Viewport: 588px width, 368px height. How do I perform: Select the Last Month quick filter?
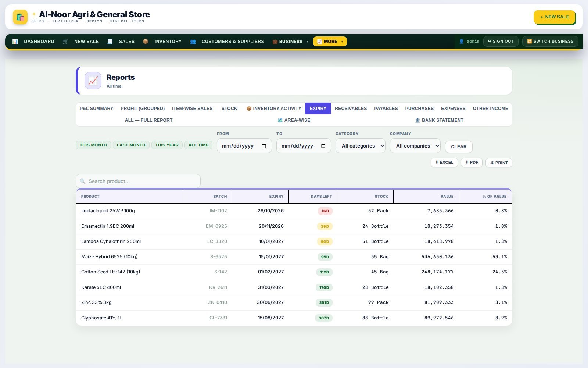tap(131, 145)
